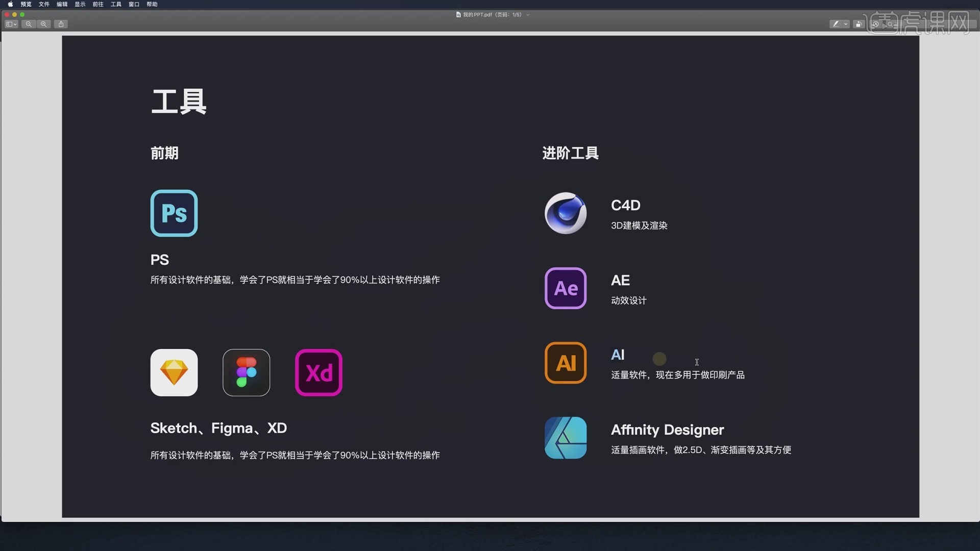Open the 文件 menu

(44, 4)
